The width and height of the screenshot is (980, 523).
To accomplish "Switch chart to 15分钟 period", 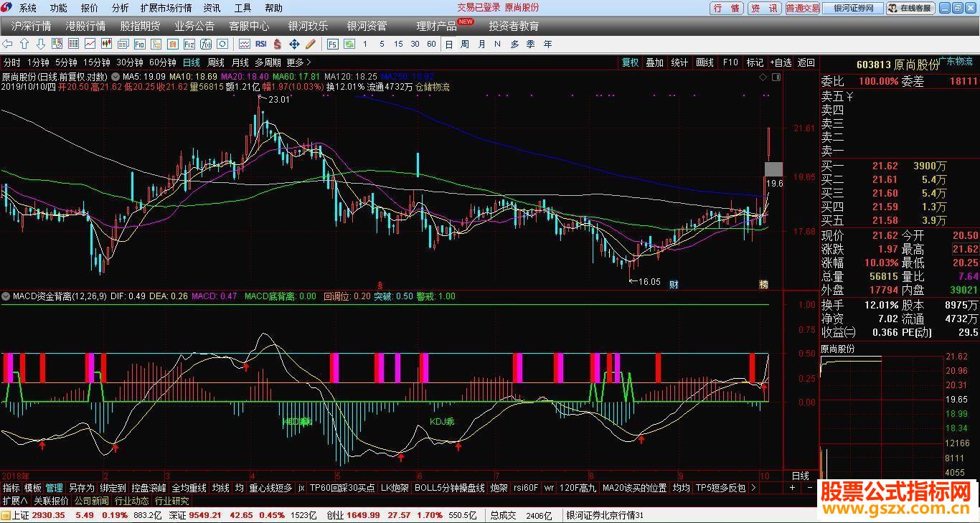I will [x=96, y=62].
